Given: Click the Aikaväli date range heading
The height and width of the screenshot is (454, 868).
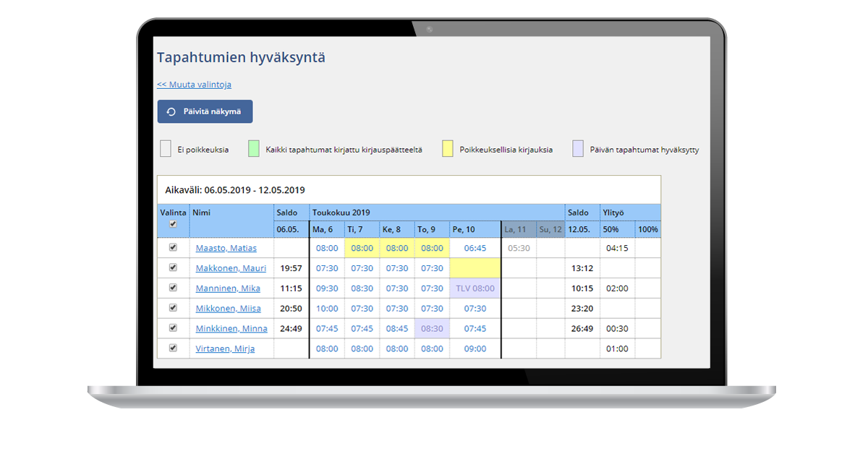Looking at the screenshot, I should [x=235, y=190].
